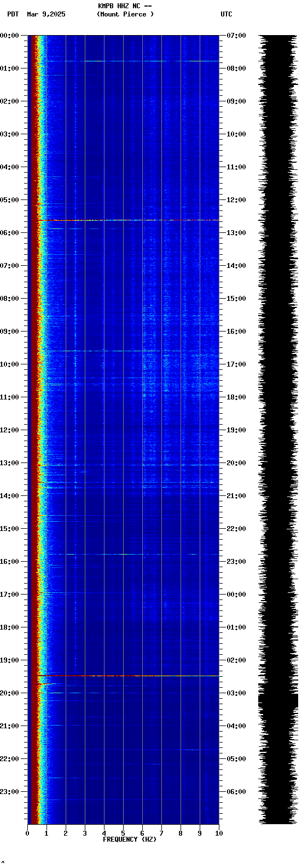The width and height of the screenshot is (302, 868).
Task: Click the station title 'KMPB HHZ NC --'
Action: point(125,6)
